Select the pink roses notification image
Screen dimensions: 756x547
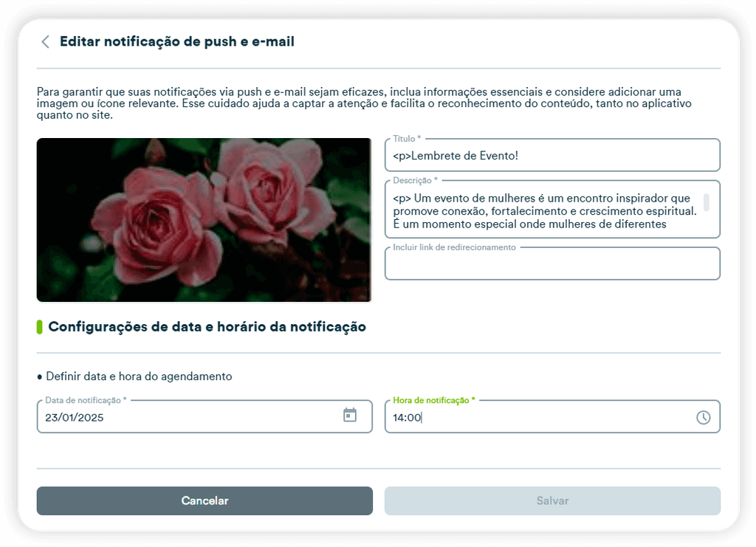point(204,220)
